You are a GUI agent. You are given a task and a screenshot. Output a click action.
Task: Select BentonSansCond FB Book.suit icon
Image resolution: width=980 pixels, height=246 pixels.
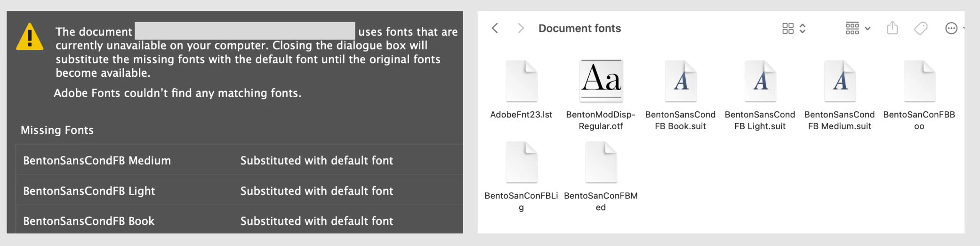pyautogui.click(x=681, y=81)
